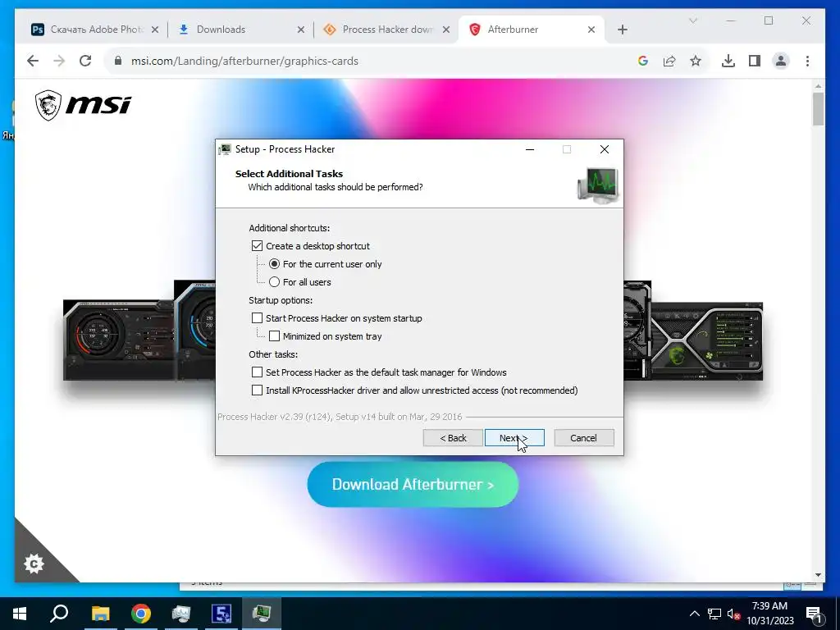Open Chrome downloads icon
Screen dimensions: 840x630
[728, 61]
